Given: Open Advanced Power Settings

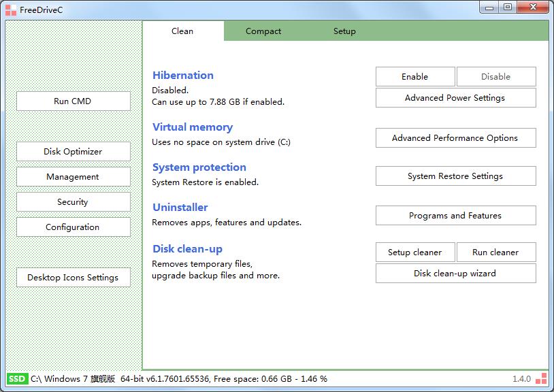Looking at the screenshot, I should point(455,98).
